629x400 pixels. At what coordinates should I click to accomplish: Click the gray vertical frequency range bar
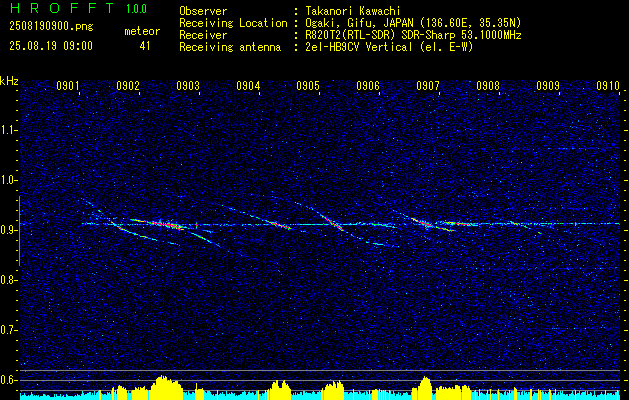pos(19,231)
